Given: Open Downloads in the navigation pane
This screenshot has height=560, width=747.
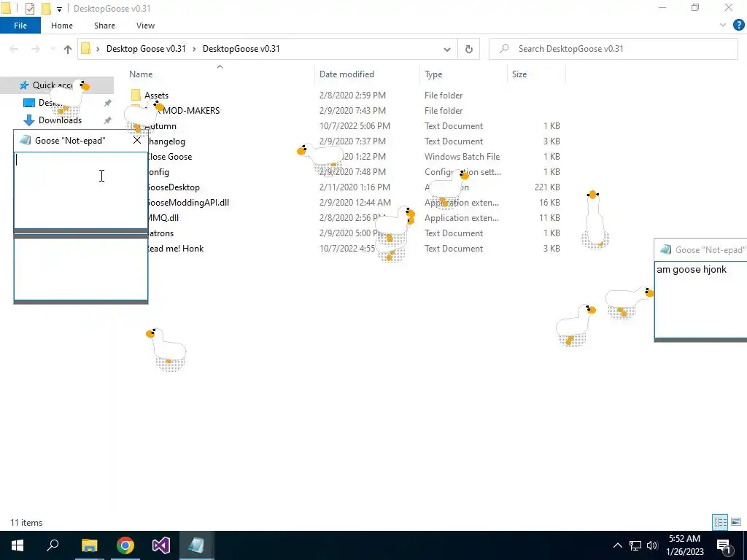Looking at the screenshot, I should point(60,120).
